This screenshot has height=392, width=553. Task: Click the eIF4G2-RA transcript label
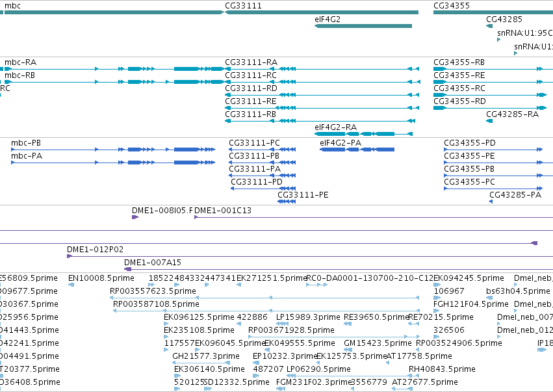point(335,127)
